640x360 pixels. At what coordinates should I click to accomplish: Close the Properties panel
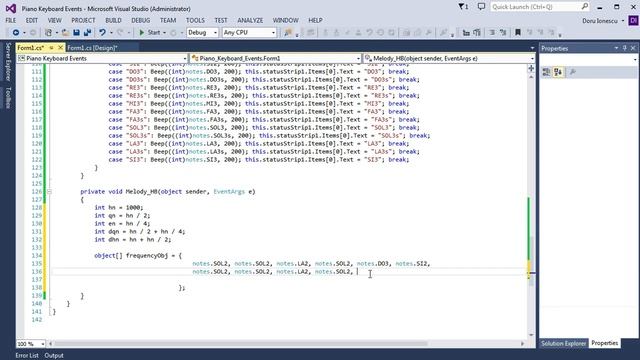click(x=633, y=48)
